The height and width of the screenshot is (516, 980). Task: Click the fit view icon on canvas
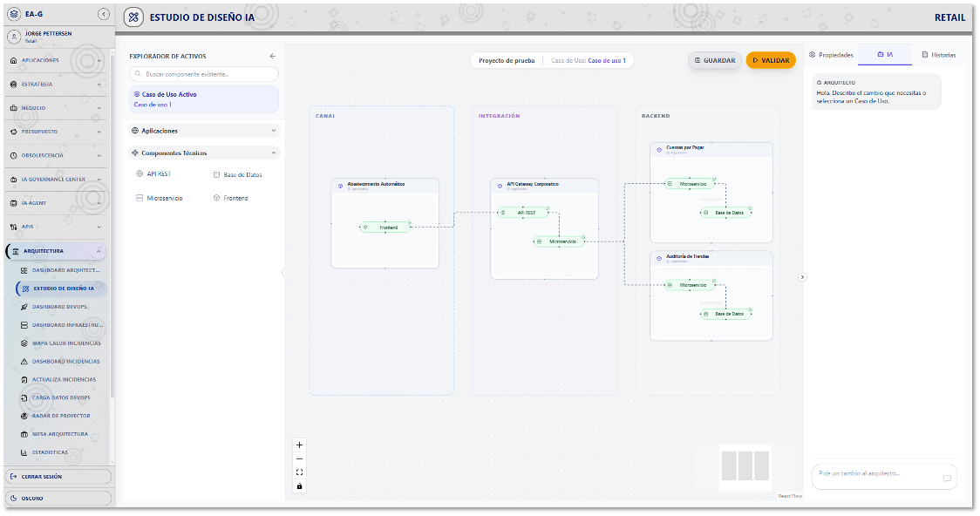click(x=300, y=472)
